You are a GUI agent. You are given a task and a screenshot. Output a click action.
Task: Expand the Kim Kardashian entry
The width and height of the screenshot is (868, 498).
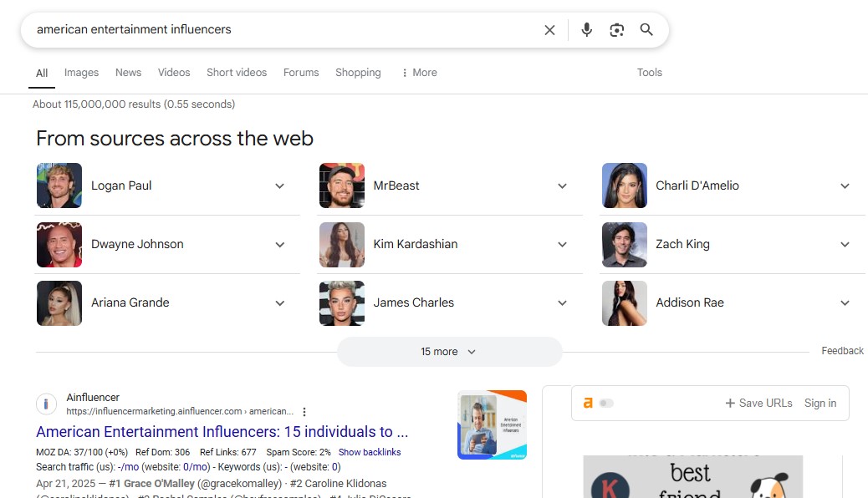(x=562, y=245)
